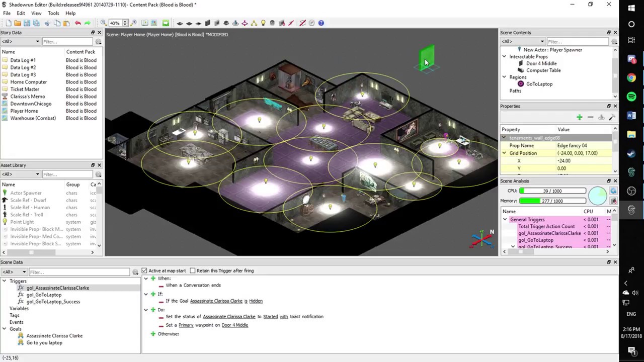
Task: Click the Started status link
Action: point(270,317)
